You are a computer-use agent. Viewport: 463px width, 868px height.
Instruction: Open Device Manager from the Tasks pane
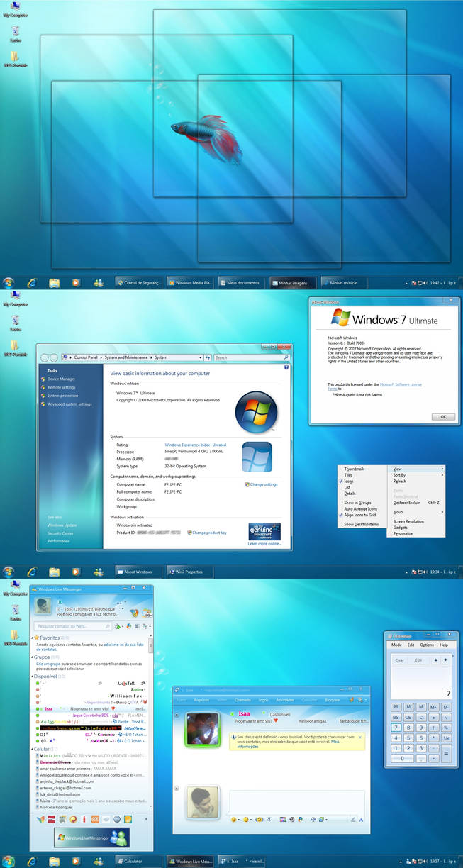(62, 379)
